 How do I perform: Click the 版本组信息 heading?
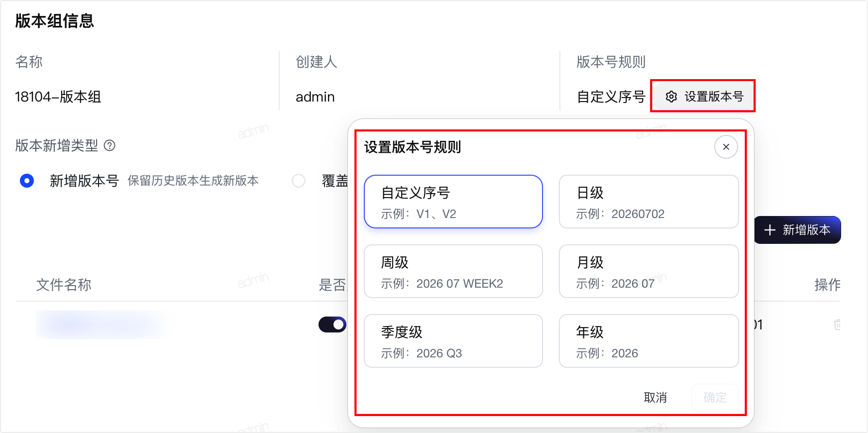pyautogui.click(x=55, y=21)
